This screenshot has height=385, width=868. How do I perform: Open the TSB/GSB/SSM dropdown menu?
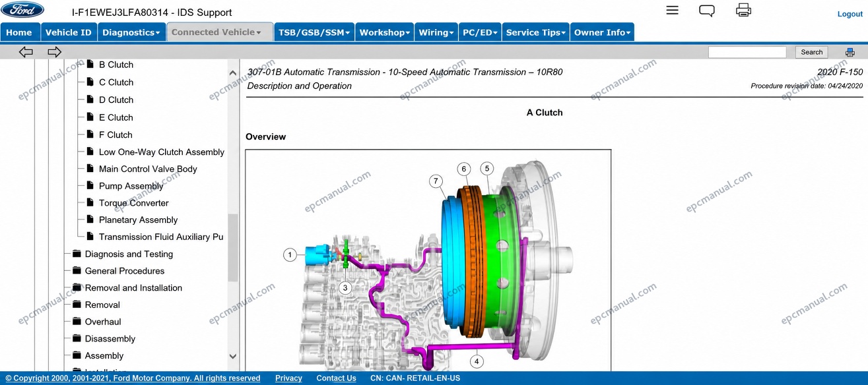pos(314,32)
